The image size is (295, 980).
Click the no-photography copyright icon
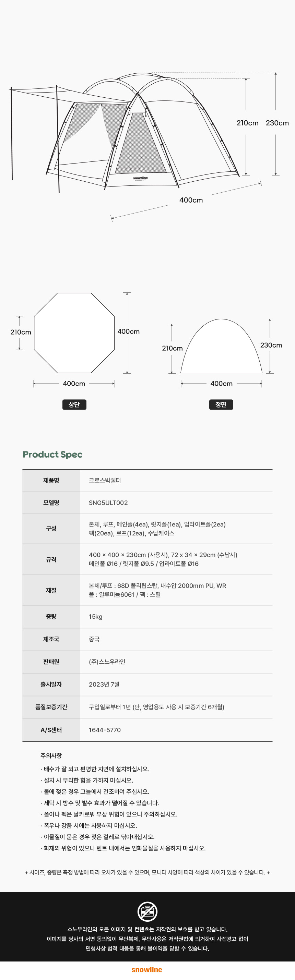[x=147, y=911]
